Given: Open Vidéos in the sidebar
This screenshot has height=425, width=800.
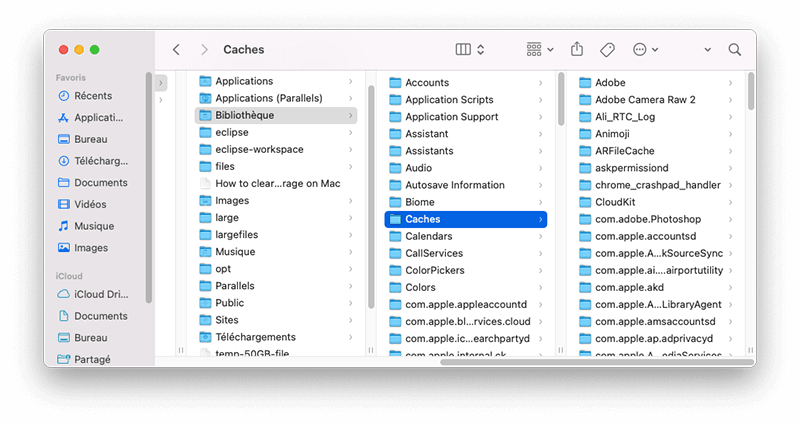Looking at the screenshot, I should coord(82,204).
